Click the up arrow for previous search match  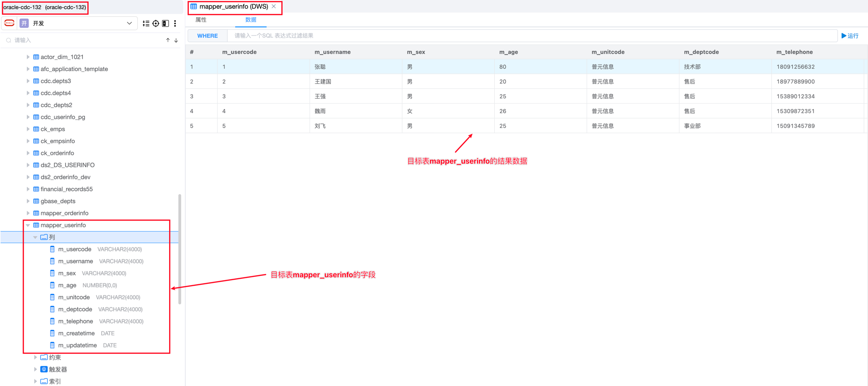pyautogui.click(x=168, y=40)
